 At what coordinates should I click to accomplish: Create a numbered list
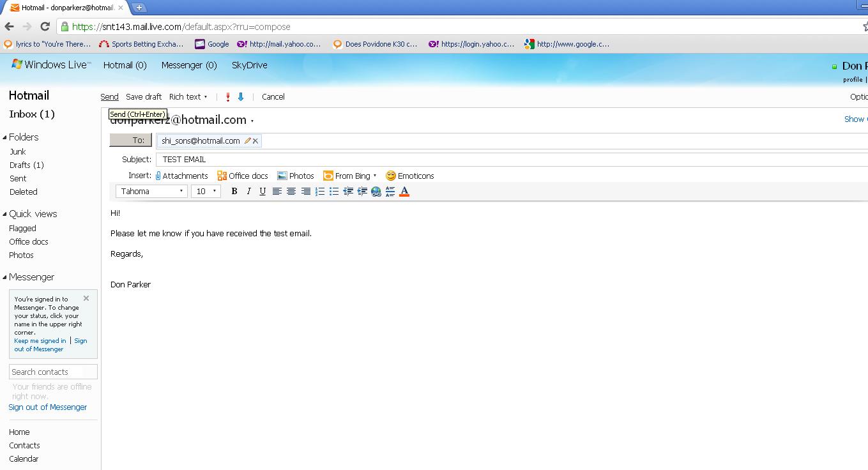[320, 192]
